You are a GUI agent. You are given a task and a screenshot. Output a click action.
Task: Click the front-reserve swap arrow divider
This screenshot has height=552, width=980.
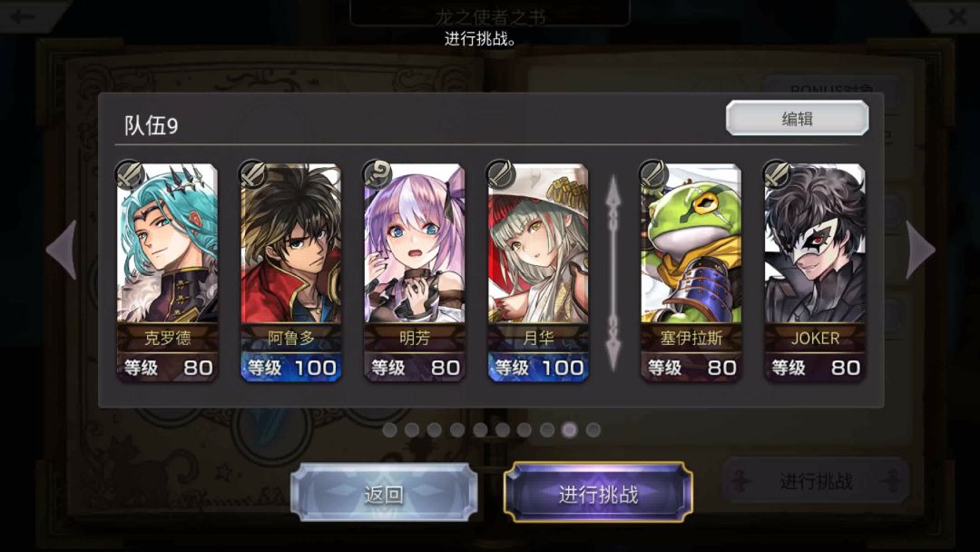click(613, 272)
